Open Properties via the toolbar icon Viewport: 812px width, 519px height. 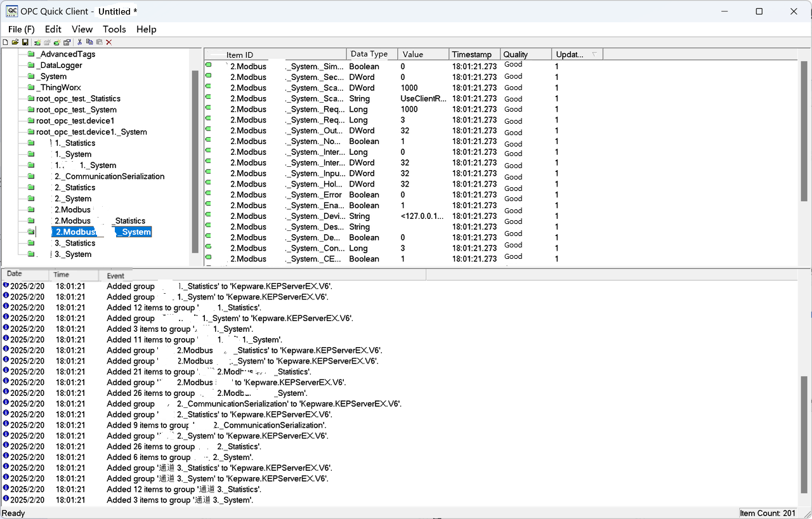pyautogui.click(x=67, y=42)
